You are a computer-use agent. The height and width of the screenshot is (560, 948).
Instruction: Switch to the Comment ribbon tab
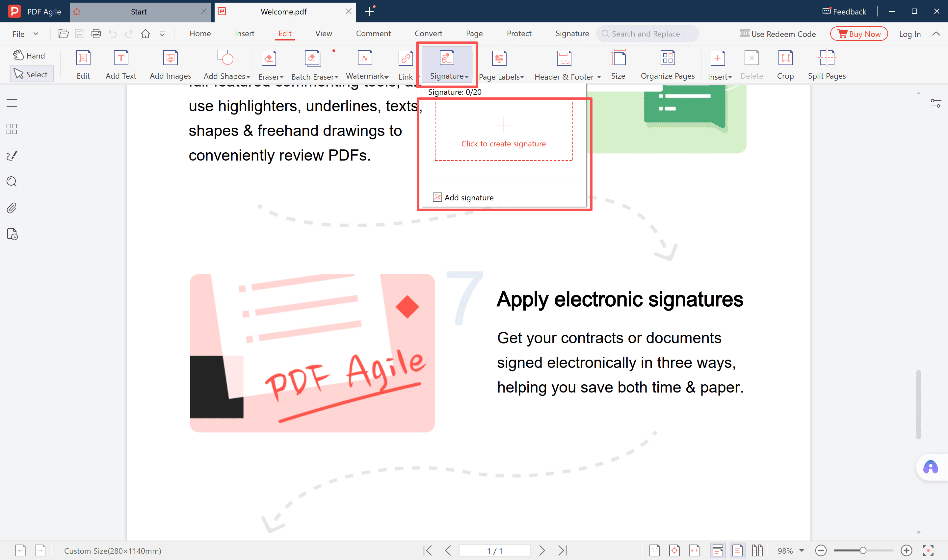tap(373, 34)
